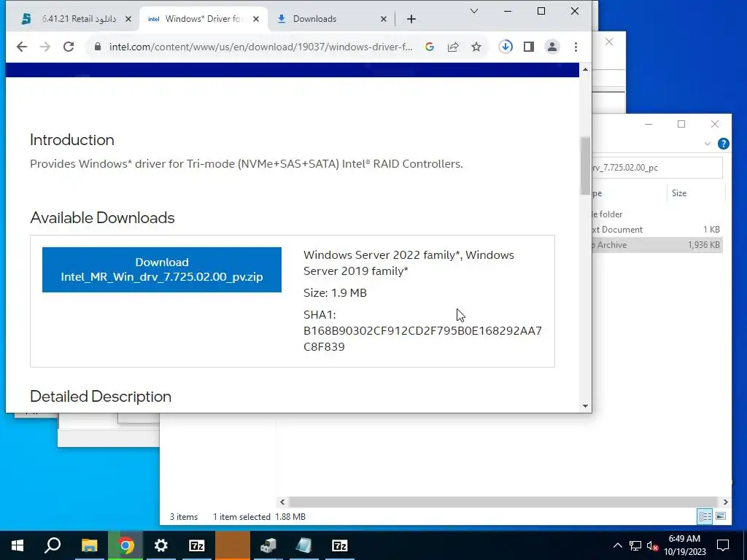Screen dimensions: 747x560
Task: Close the Windows* Driver tab
Action: pos(256,19)
